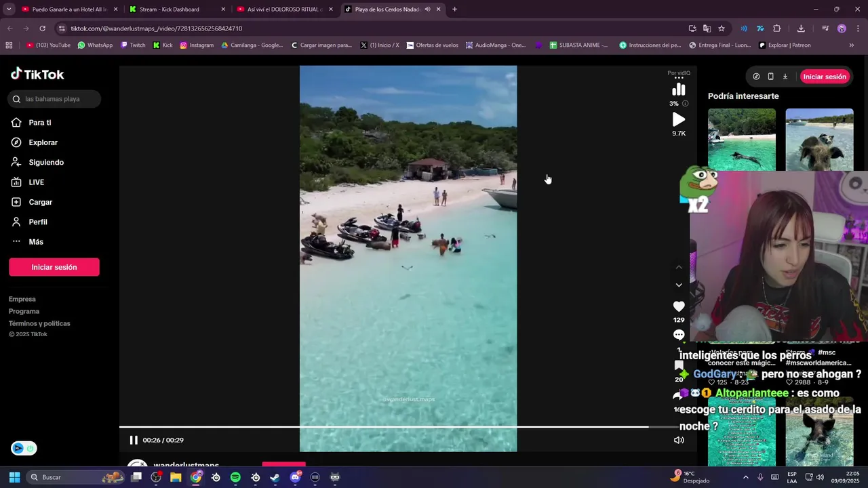Open Steam from the taskbar
This screenshot has height=488, width=868.
[x=275, y=477]
